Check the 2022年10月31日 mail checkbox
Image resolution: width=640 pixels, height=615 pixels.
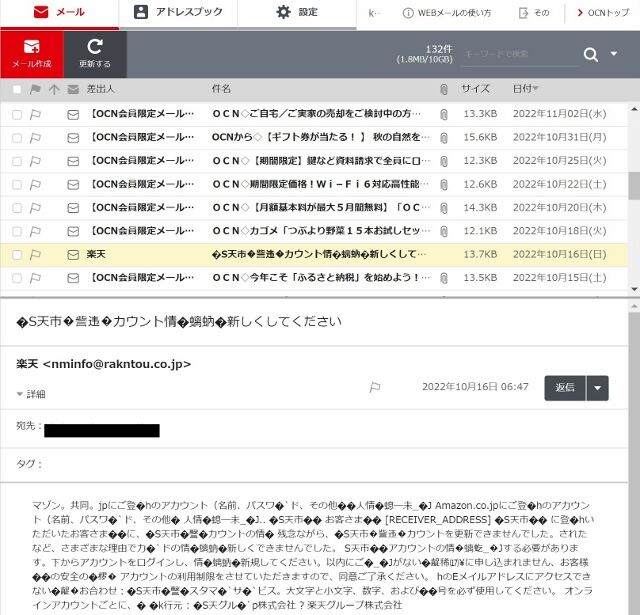click(17, 138)
